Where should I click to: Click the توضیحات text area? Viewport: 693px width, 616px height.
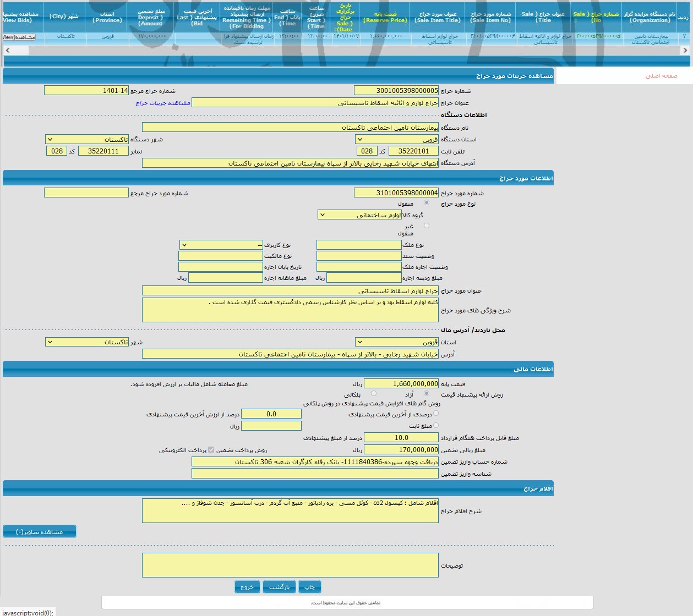click(x=290, y=565)
